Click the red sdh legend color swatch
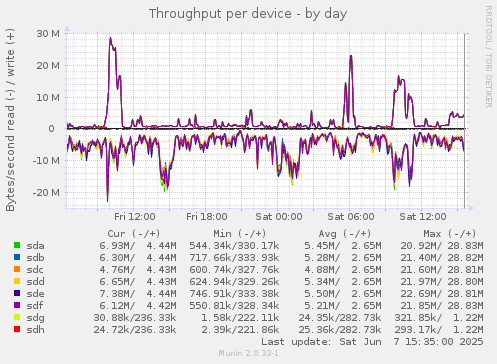The width and height of the screenshot is (497, 364). [17, 329]
